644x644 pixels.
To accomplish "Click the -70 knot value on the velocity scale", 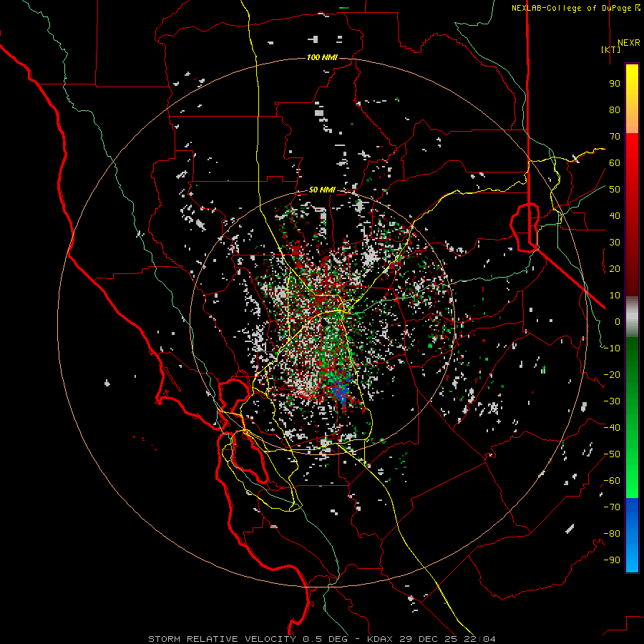I will click(x=612, y=507).
